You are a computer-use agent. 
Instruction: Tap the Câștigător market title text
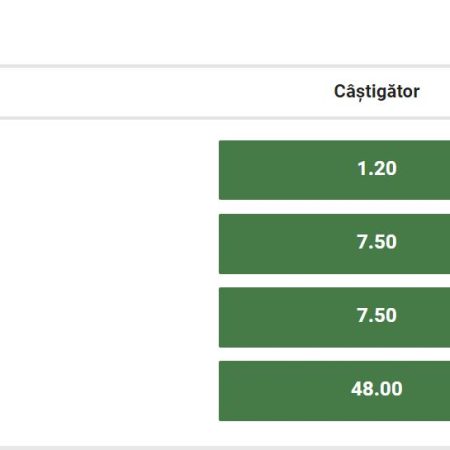coord(377,92)
